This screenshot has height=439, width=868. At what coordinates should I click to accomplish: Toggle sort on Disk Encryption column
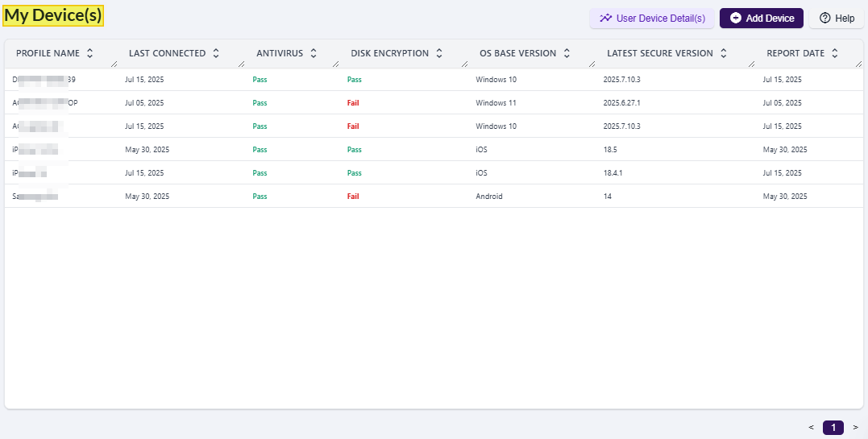[x=439, y=53]
